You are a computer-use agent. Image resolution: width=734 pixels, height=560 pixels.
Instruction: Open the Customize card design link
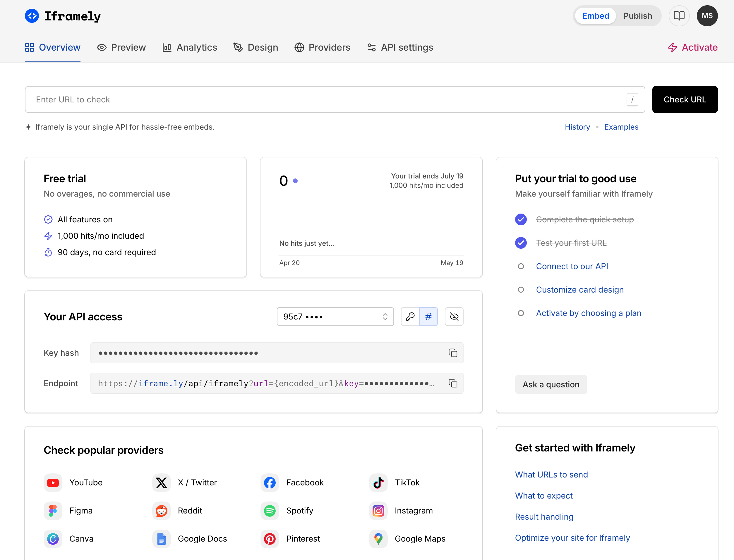(x=580, y=290)
